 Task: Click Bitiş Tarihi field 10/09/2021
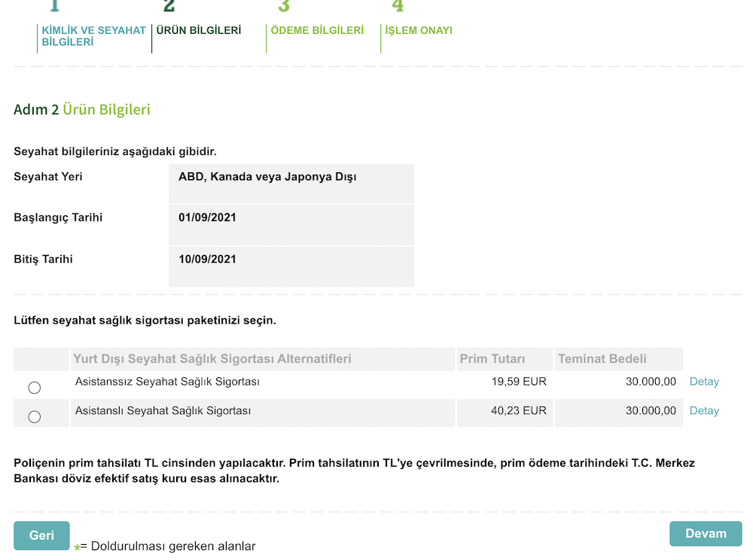click(291, 266)
